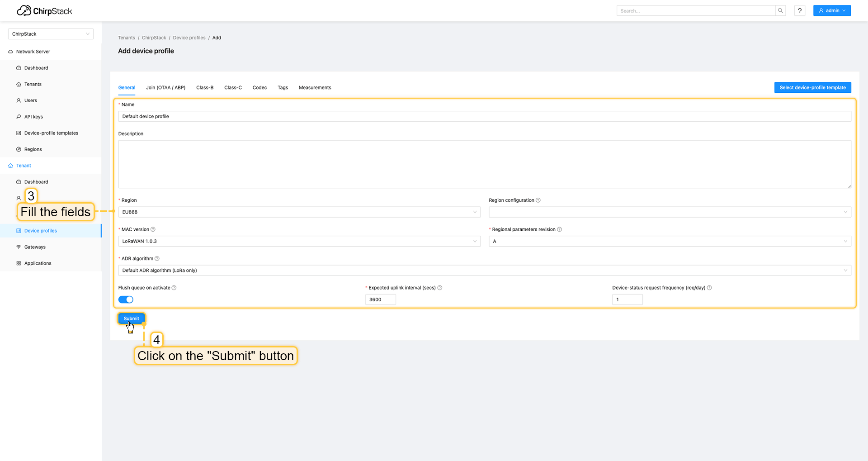
Task: Click the Region configuration help icon
Action: (x=538, y=200)
